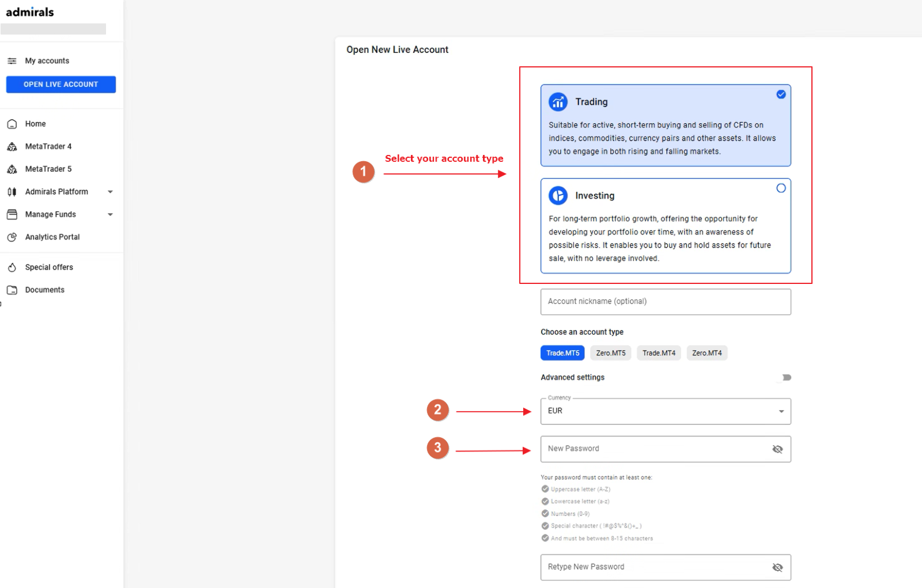Click the Admirals Platform candlestick icon

12,192
